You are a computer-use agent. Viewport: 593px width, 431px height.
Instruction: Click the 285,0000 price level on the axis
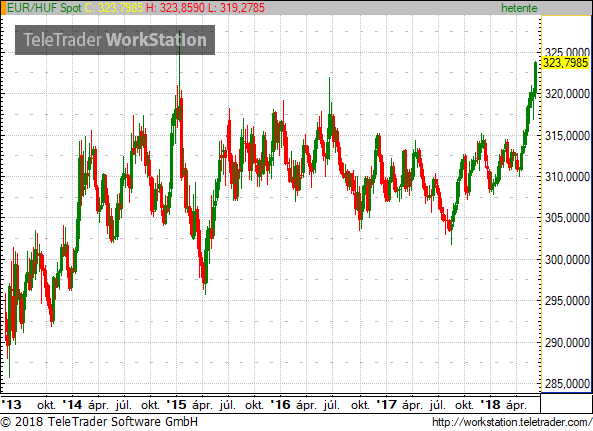(x=567, y=384)
